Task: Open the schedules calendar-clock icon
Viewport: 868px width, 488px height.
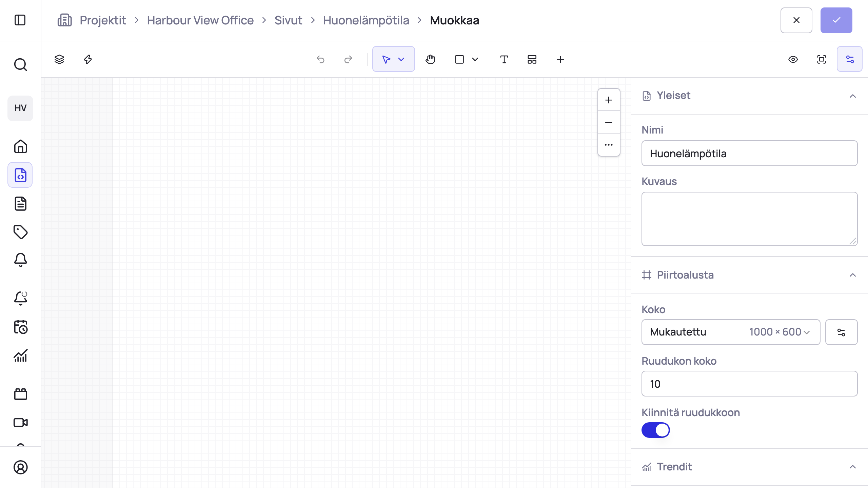Action: click(20, 327)
